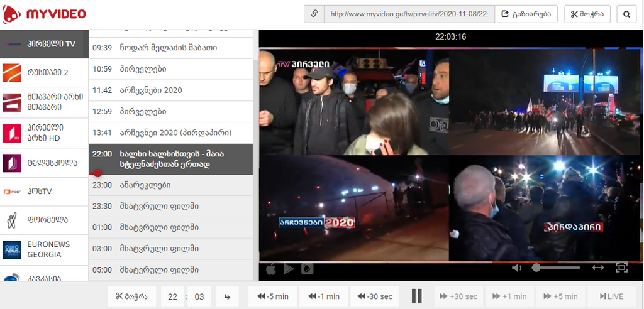
Task: Click the MyVideo app icon in player
Action: pyautogui.click(x=307, y=269)
